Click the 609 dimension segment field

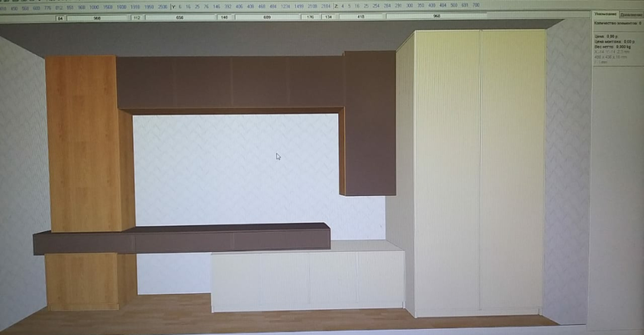266,16
